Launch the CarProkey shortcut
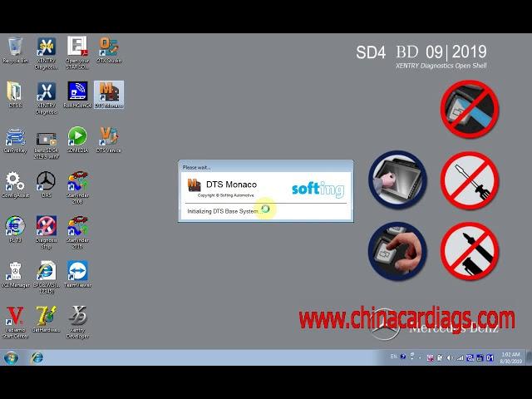The width and height of the screenshot is (532, 399). tap(15, 140)
